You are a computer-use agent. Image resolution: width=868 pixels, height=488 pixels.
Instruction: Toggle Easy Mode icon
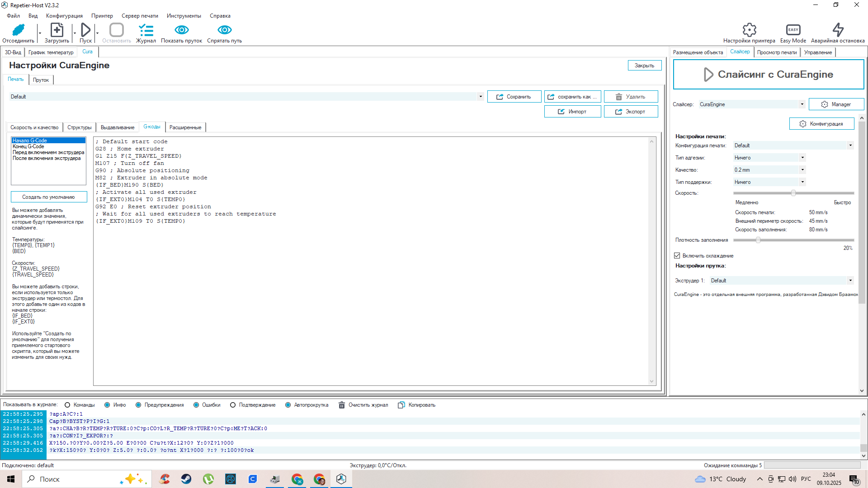click(793, 30)
